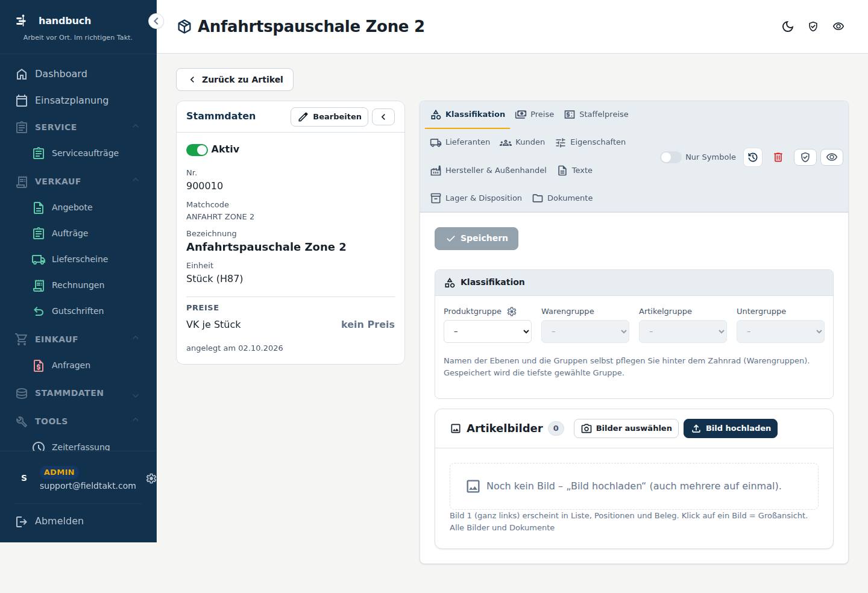Open the Alle Bilder und Dokumente link
Image resolution: width=868 pixels, height=593 pixels.
click(502, 528)
